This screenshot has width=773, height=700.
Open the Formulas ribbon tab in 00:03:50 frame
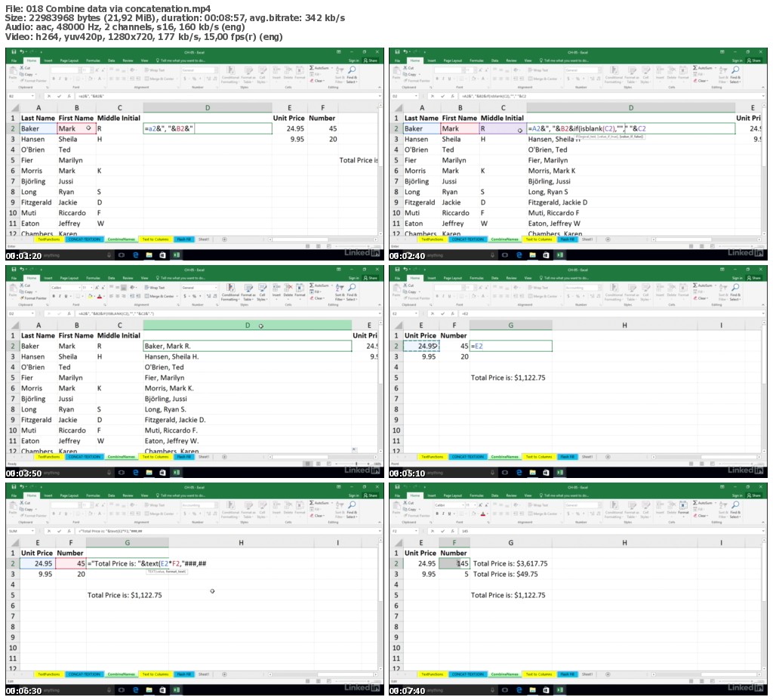point(93,278)
